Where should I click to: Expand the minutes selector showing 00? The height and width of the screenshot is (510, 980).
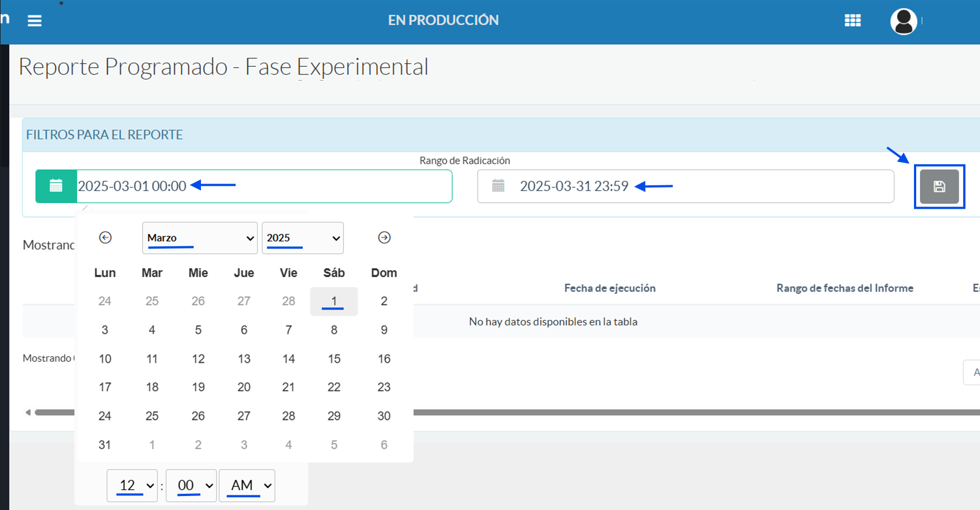(191, 485)
